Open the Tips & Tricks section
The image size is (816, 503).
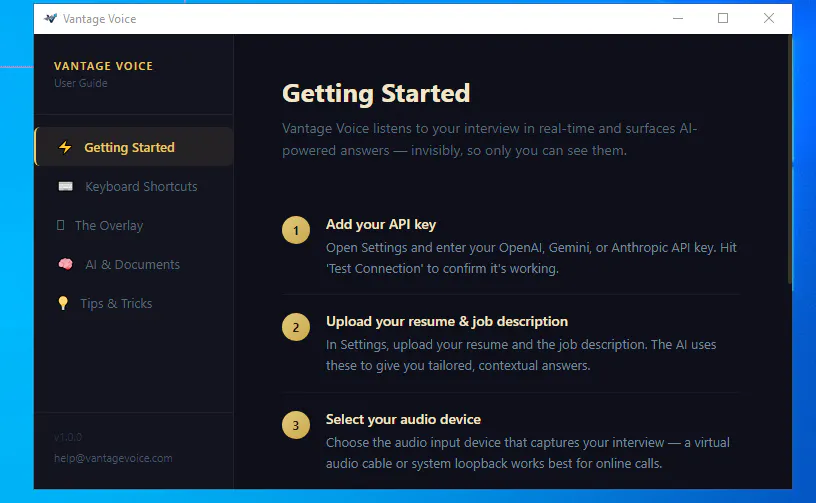(134, 303)
